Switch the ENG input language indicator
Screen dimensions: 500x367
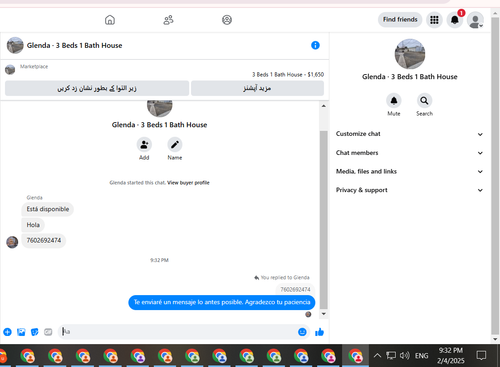421,356
